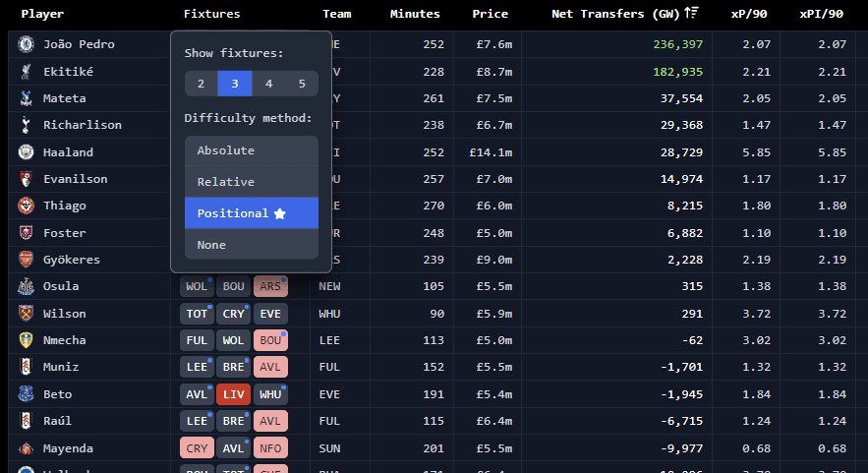868x473 pixels.
Task: Click the sort icon beside Net Transfers (GW)
Action: 691,13
